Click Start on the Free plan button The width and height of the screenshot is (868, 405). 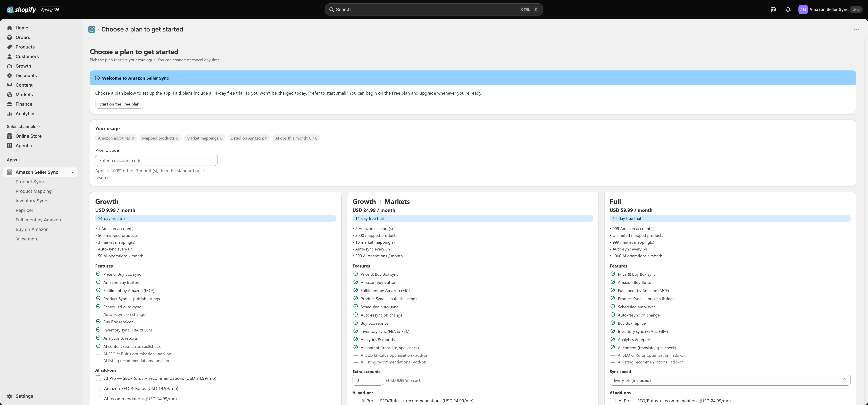pos(119,104)
